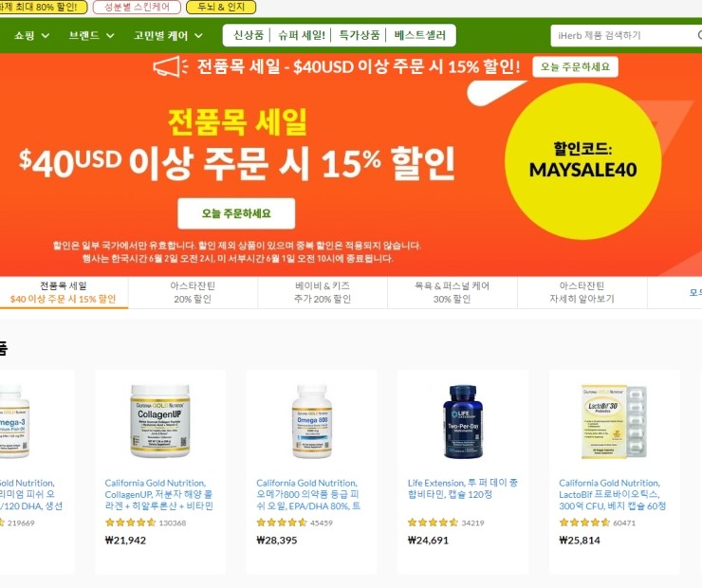Open California Gold Nutrition 오메가800 product link
Viewport: 702px width, 588px height.
(x=308, y=494)
